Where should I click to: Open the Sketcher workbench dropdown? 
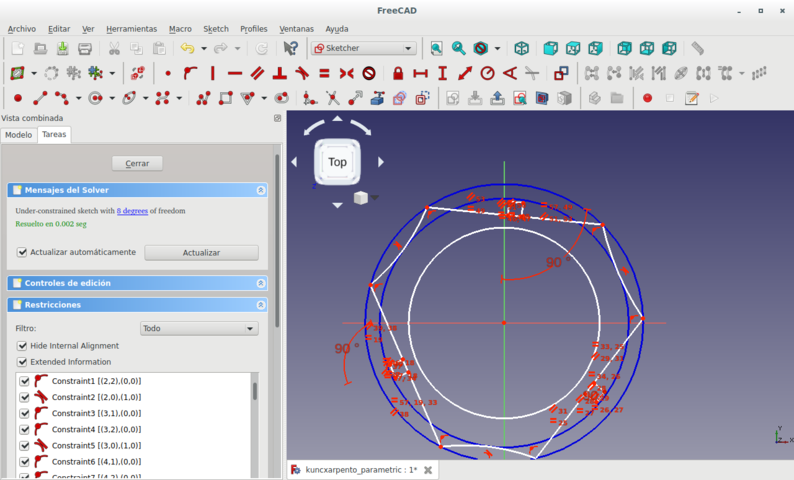coord(364,48)
